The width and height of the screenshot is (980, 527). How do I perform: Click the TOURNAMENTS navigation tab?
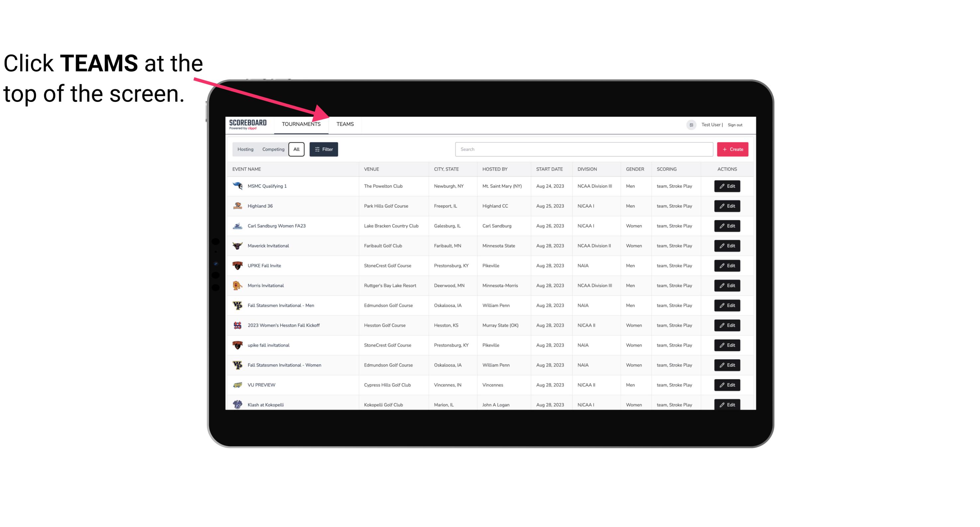301,124
